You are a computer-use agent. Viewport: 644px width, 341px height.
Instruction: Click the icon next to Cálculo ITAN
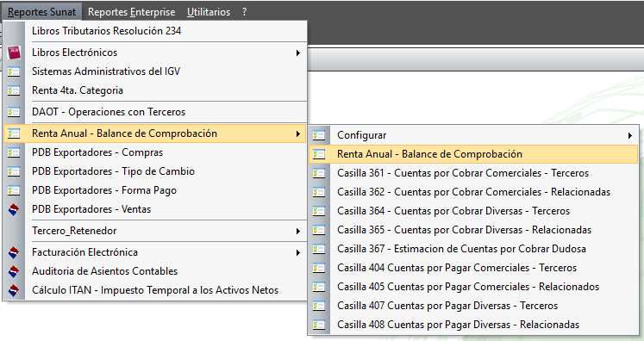[14, 290]
